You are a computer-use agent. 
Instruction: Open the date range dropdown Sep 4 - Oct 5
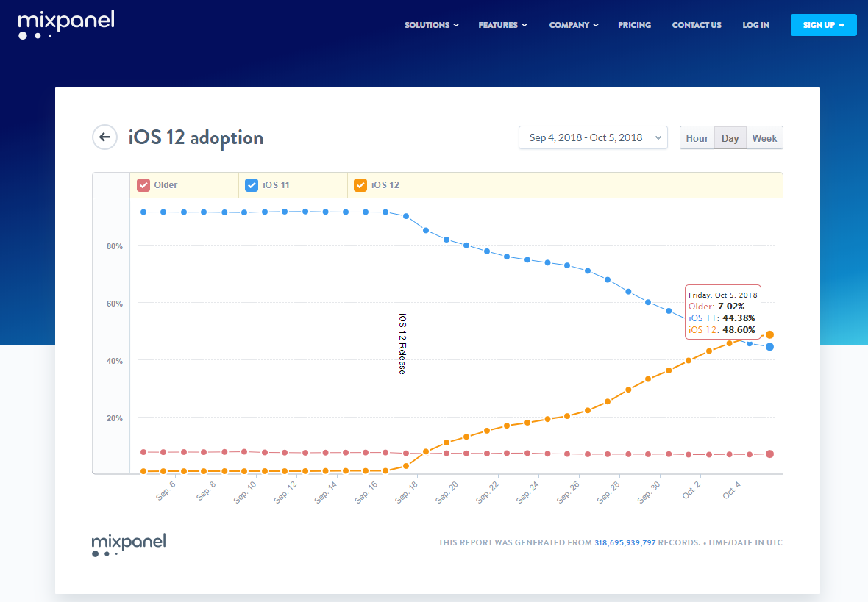[593, 137]
